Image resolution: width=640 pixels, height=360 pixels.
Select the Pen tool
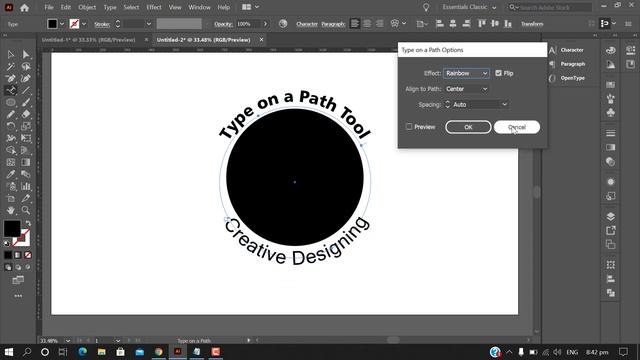[x=11, y=78]
